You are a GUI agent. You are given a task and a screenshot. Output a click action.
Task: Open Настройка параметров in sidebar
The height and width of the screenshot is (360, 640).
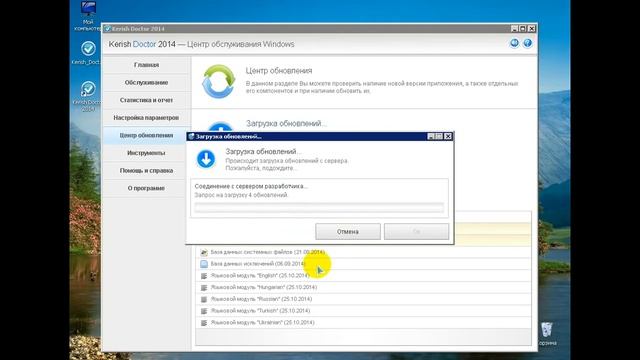pyautogui.click(x=146, y=118)
